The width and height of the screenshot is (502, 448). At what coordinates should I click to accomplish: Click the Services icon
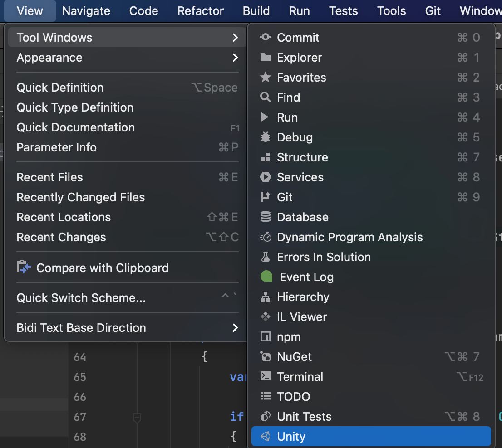click(266, 177)
